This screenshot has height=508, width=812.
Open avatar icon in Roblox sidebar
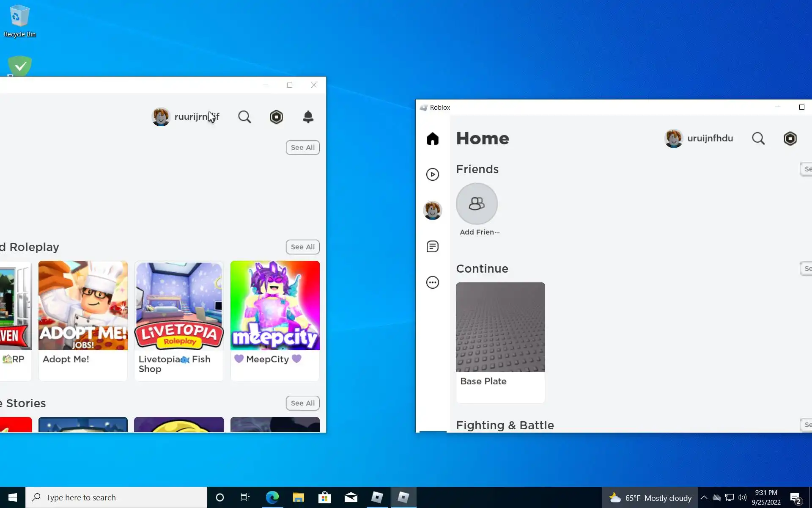point(432,210)
